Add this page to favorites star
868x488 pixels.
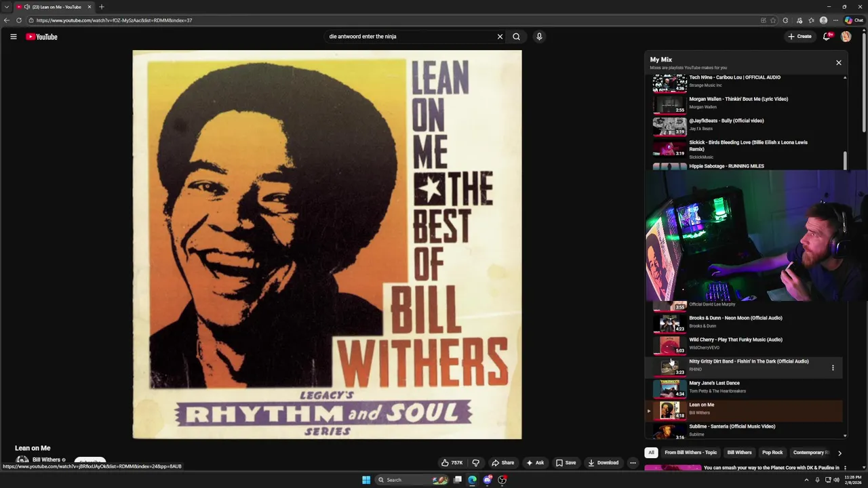point(773,20)
